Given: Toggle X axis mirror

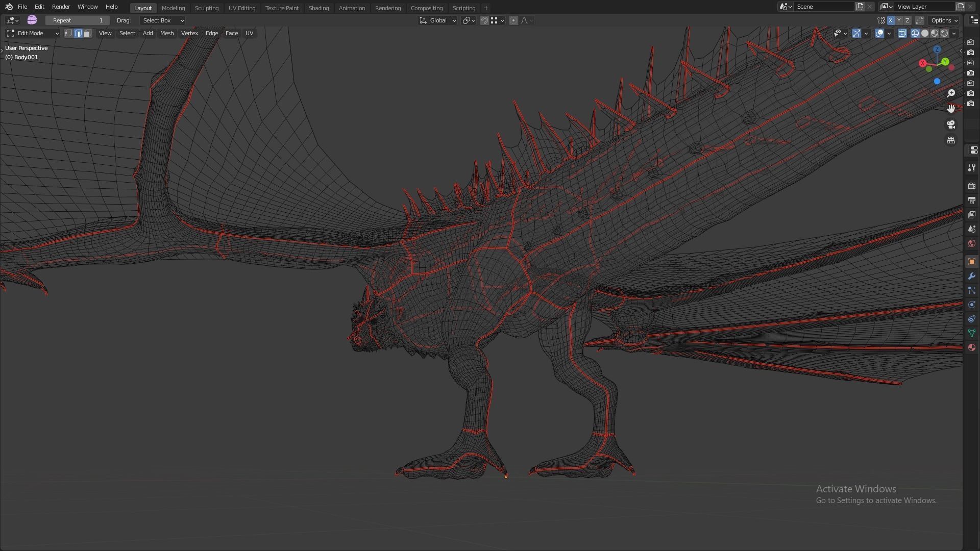Looking at the screenshot, I should 891,20.
